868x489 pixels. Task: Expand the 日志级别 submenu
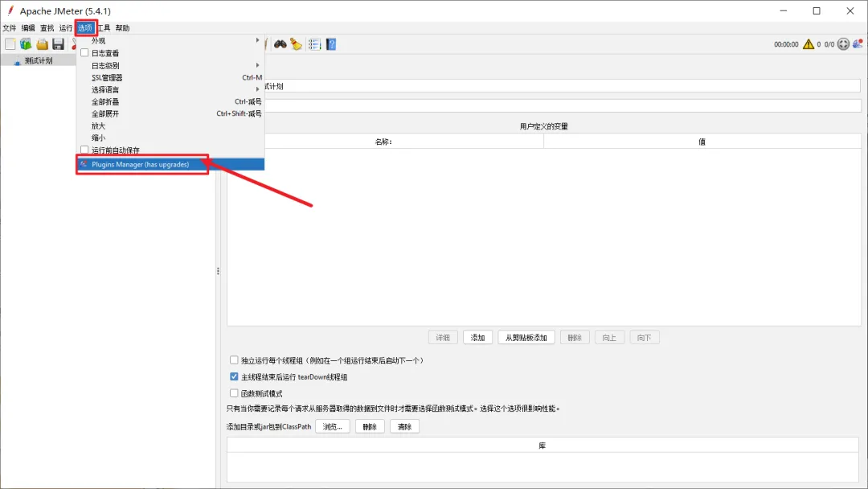(170, 65)
